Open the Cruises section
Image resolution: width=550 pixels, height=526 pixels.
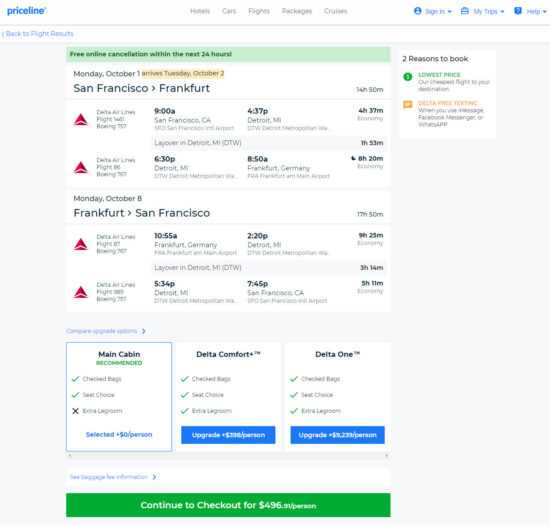tap(335, 11)
